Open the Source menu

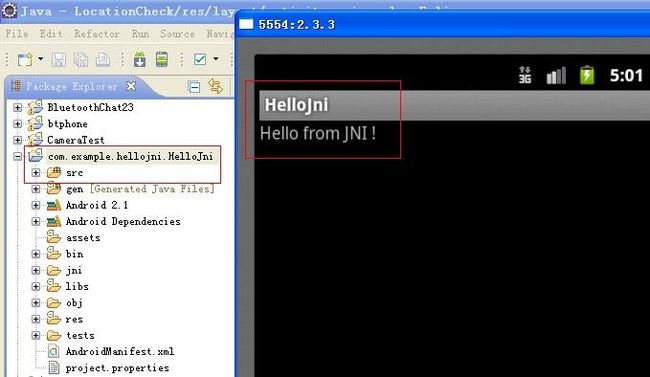(177, 34)
